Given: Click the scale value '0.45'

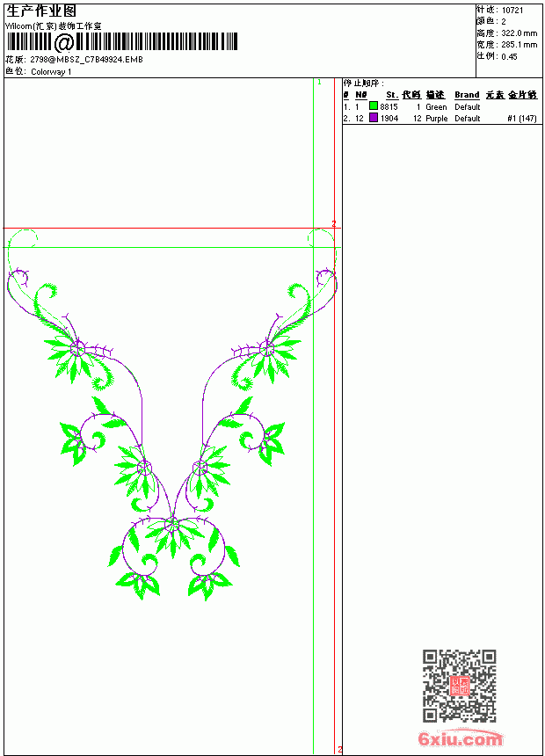Looking at the screenshot, I should [509, 56].
